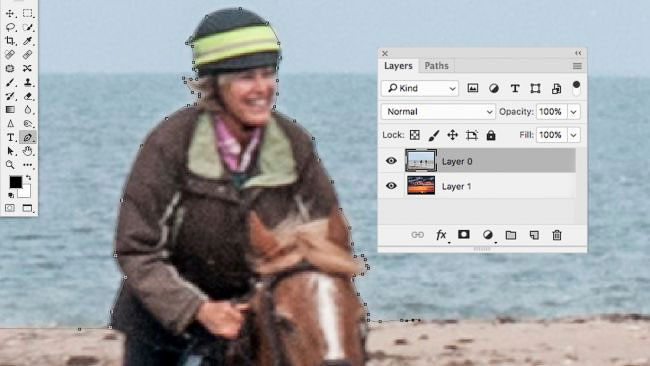Lock transparent pixels checkerboard icon
Viewport: 650px width, 366px height.
[415, 135]
